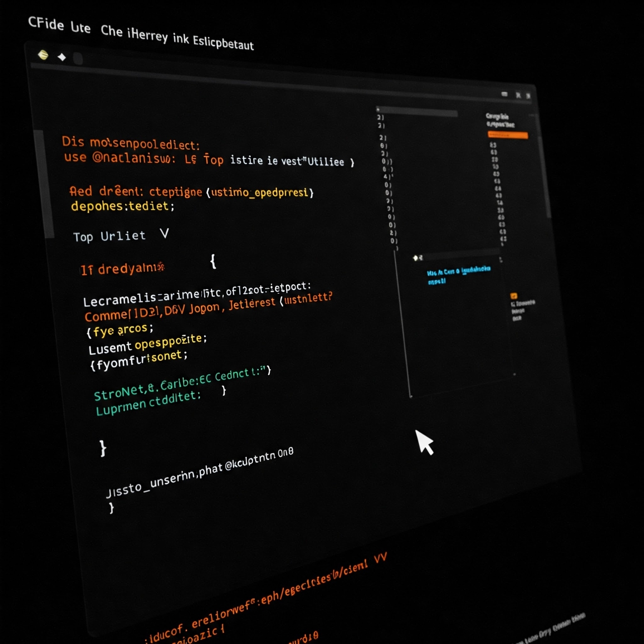Viewport: 644px width, 644px height.
Task: Open the CFide menu
Action: (x=46, y=24)
